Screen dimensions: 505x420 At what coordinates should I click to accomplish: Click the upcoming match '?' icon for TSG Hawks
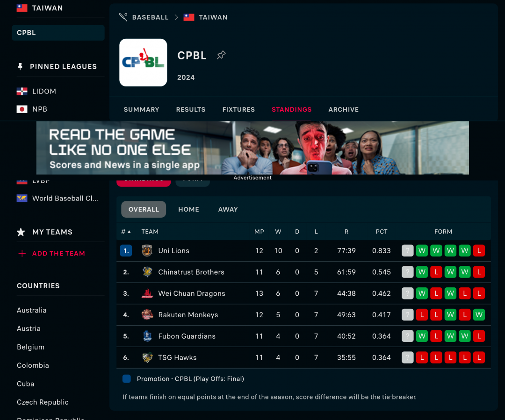coord(407,357)
